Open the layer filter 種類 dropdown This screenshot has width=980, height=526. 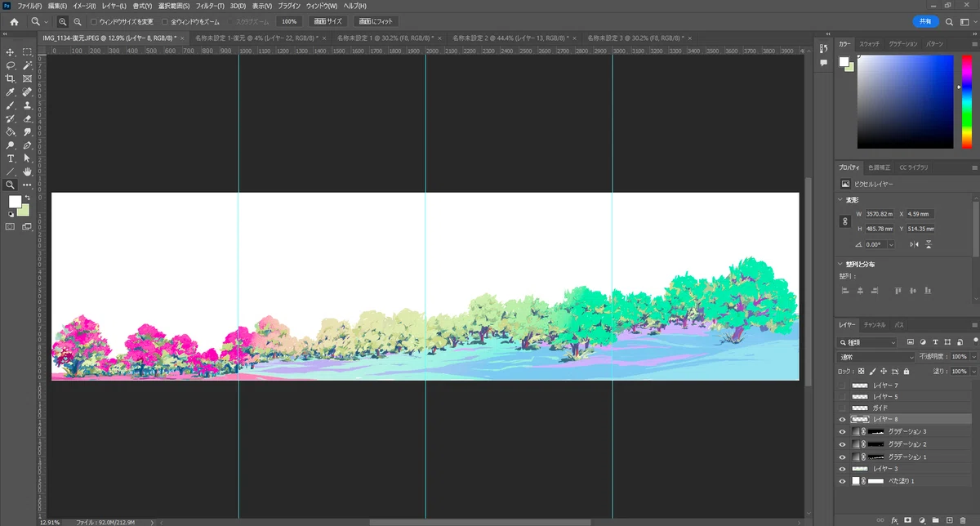point(867,342)
